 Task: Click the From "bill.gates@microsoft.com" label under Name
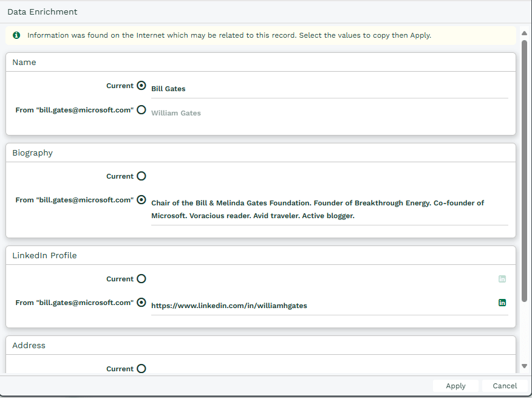(x=74, y=110)
